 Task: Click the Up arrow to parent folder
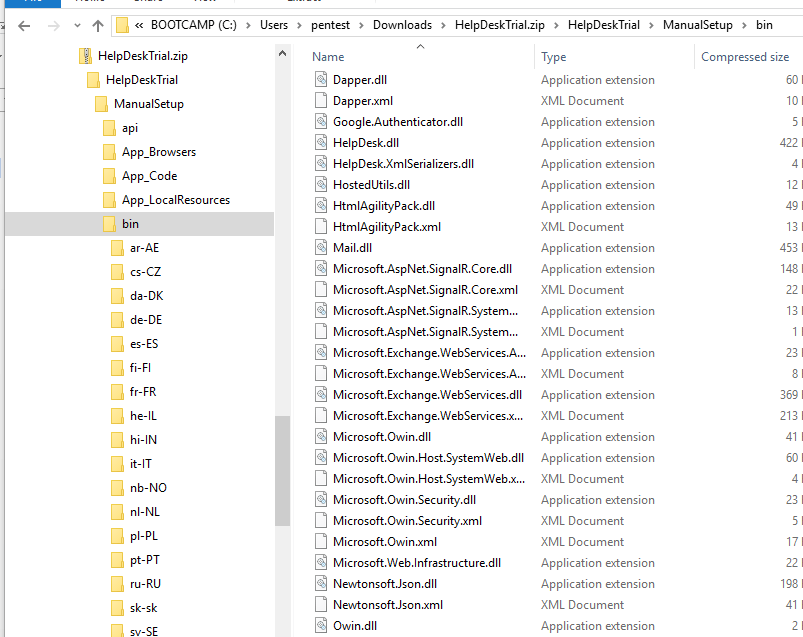[x=97, y=25]
